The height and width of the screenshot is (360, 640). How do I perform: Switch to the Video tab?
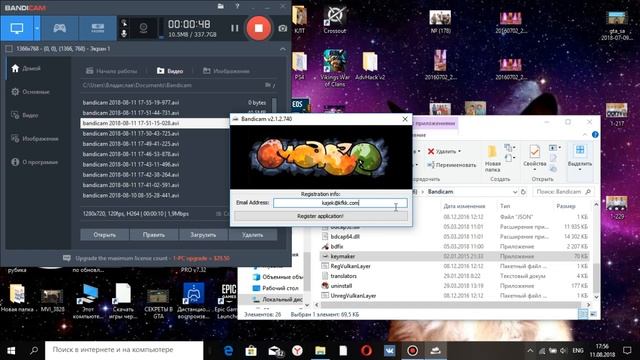170,71
